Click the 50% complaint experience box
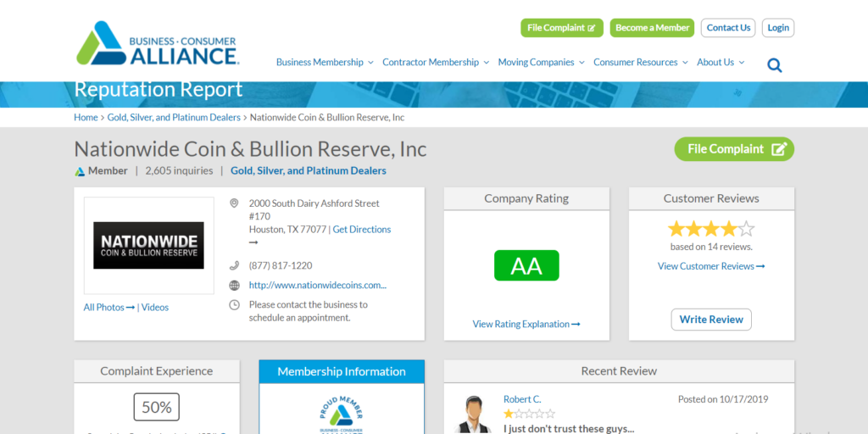 157,407
